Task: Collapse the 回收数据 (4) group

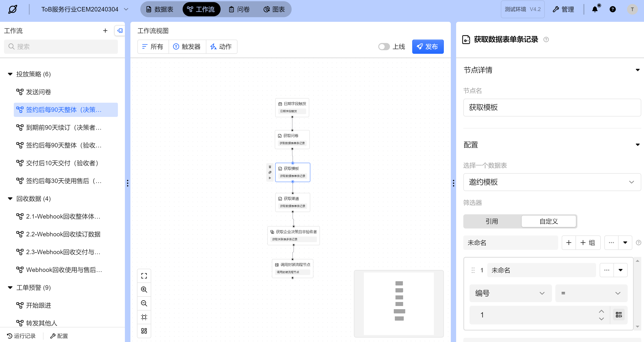Action: (10, 199)
